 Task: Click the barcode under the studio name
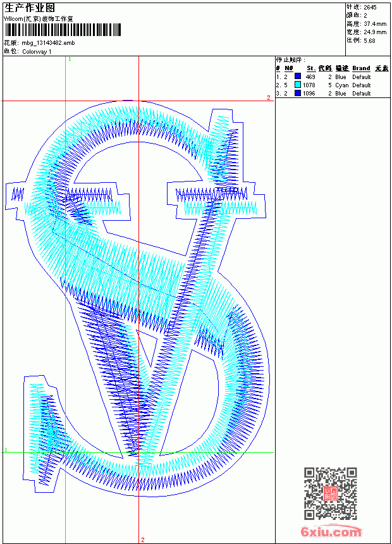[63, 30]
